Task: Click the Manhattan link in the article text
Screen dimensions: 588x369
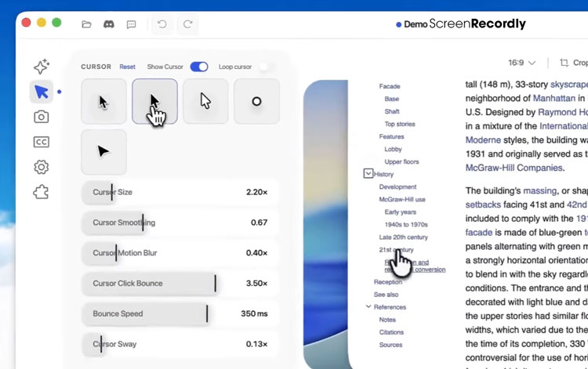Action: [x=554, y=98]
